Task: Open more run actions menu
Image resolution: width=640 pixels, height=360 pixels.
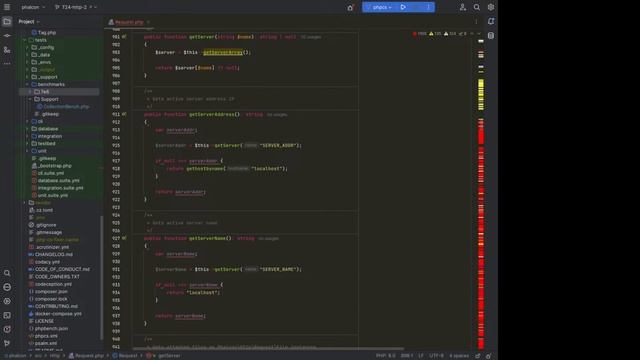Action: point(428,7)
